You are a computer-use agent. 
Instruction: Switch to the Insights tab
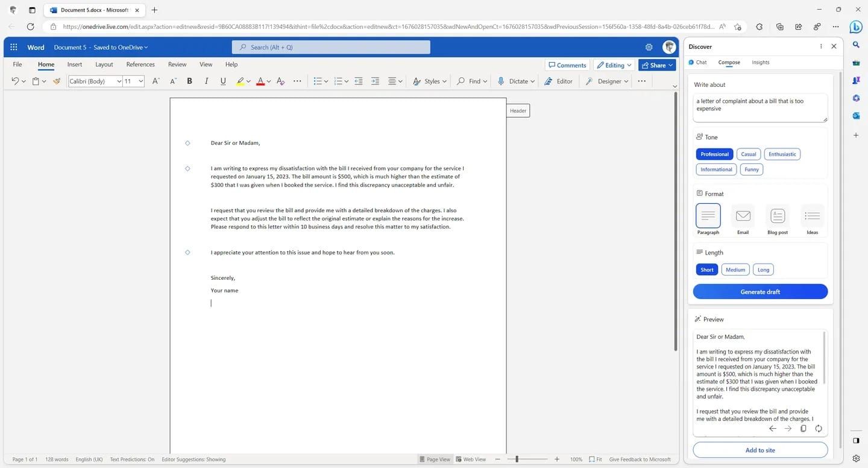[x=760, y=62]
